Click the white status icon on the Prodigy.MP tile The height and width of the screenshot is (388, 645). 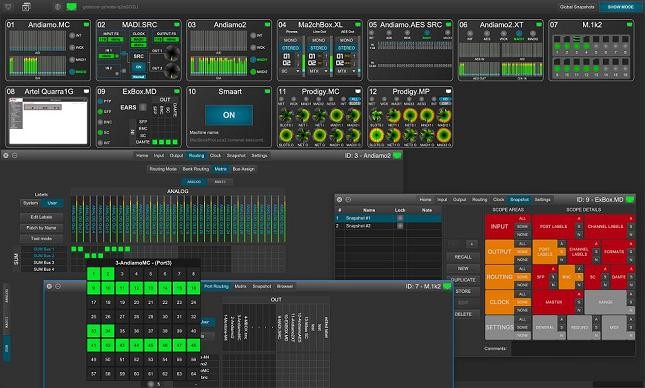(x=448, y=91)
